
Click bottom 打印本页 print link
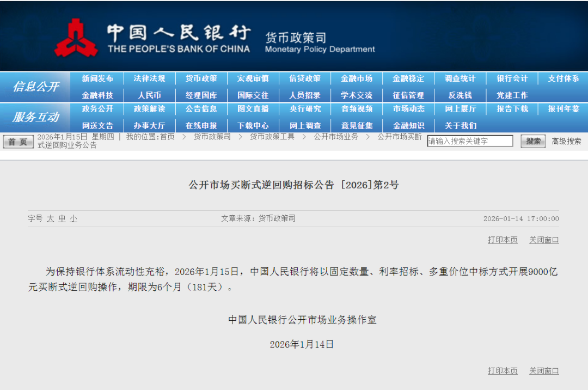[x=503, y=371]
